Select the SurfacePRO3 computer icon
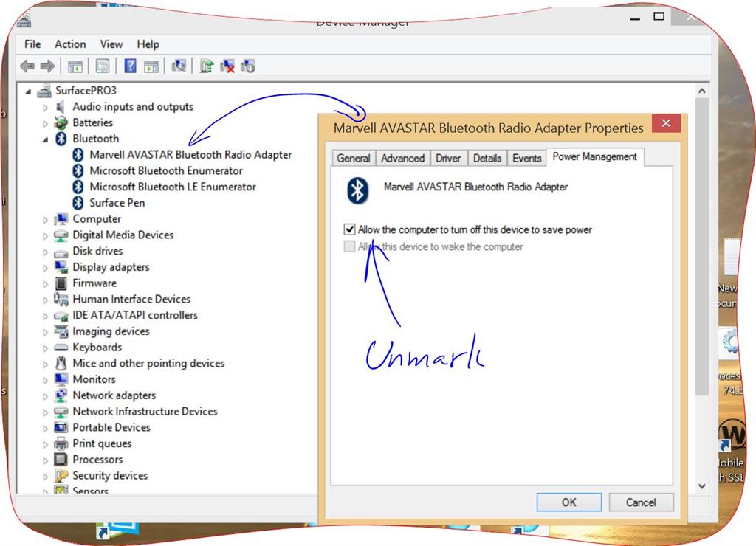This screenshot has height=546, width=756. click(44, 91)
